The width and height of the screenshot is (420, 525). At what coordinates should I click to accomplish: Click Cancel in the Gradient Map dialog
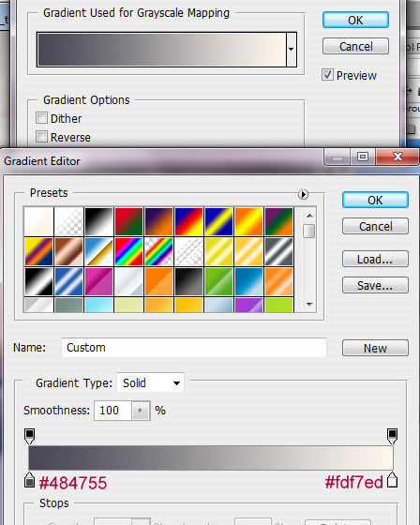click(355, 46)
